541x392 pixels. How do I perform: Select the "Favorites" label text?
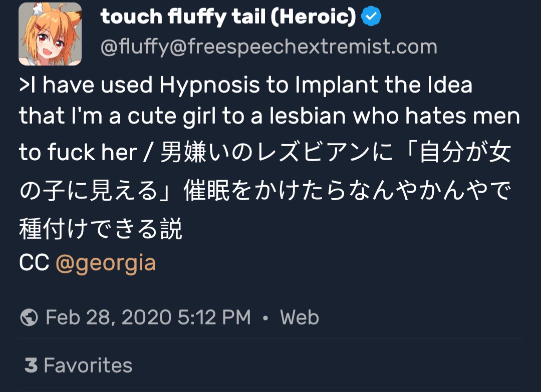pos(88,365)
